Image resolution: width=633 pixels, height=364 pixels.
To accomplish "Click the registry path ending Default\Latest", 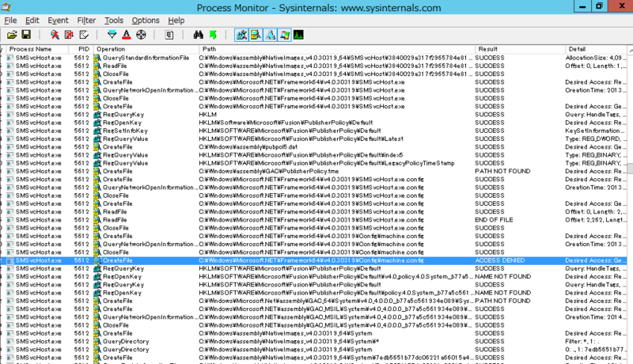I will (301, 138).
